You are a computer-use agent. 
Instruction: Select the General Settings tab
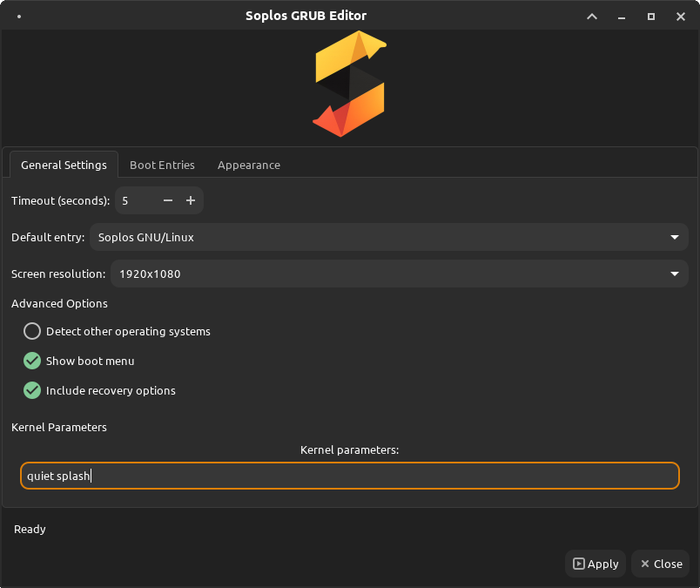point(63,165)
